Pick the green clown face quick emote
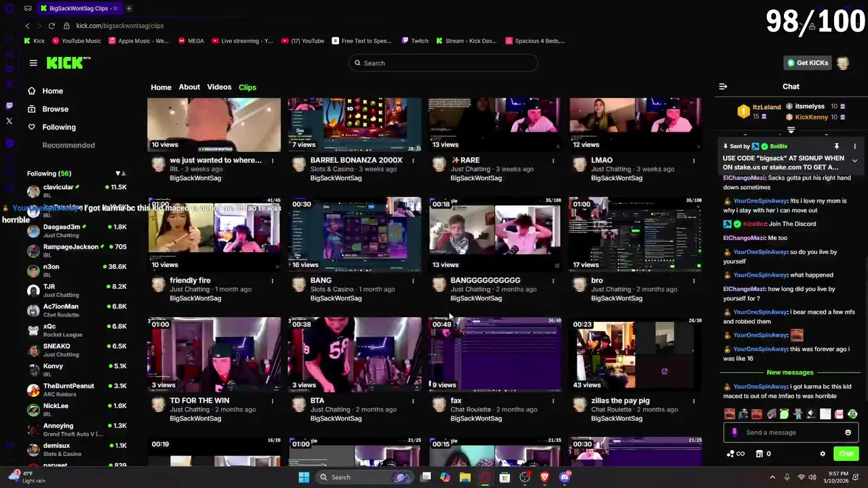Image resolution: width=868 pixels, height=488 pixels. point(852,414)
